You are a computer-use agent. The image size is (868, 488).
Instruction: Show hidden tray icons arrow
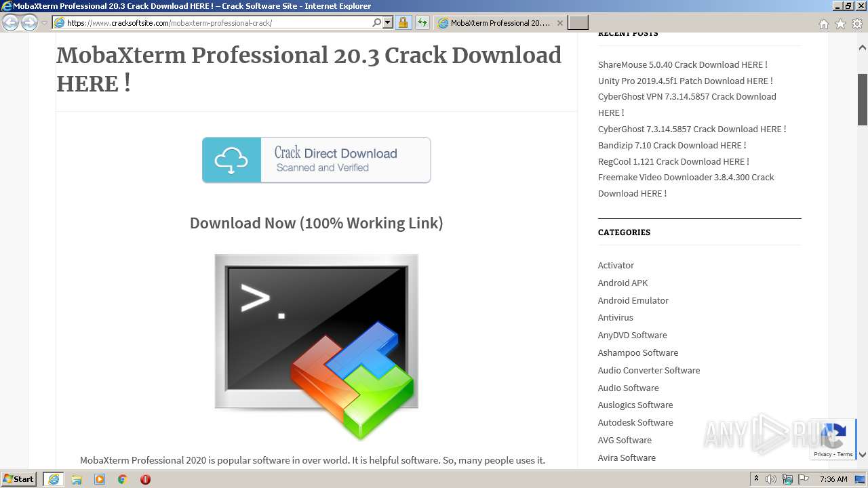pyautogui.click(x=756, y=479)
